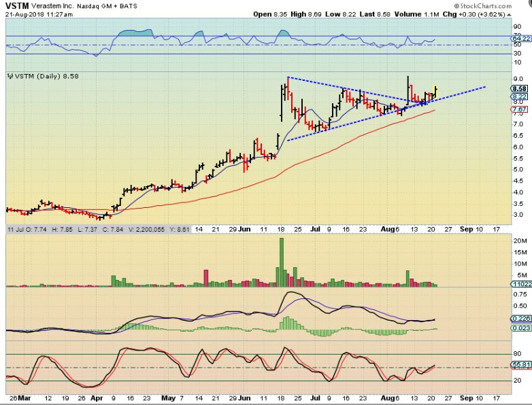Viewport: 532px width, 405px height.
Task: Click the RSI current value label 64.22
Action: pos(522,39)
